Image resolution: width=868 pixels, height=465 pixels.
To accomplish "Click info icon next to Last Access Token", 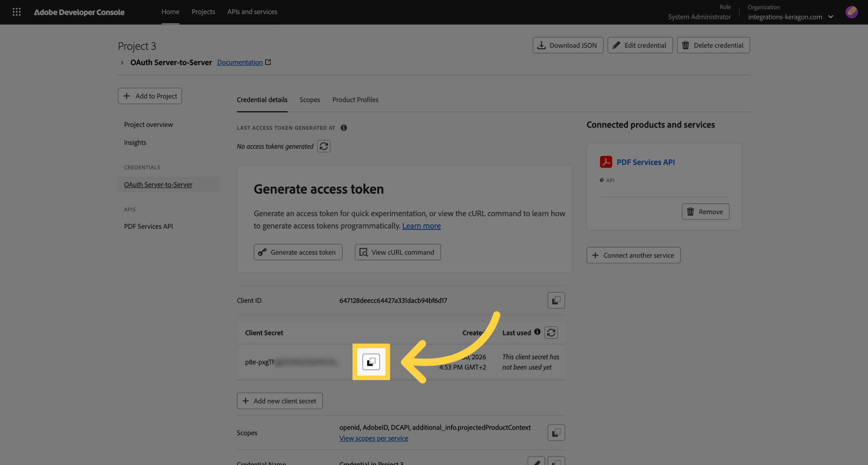I will point(343,128).
